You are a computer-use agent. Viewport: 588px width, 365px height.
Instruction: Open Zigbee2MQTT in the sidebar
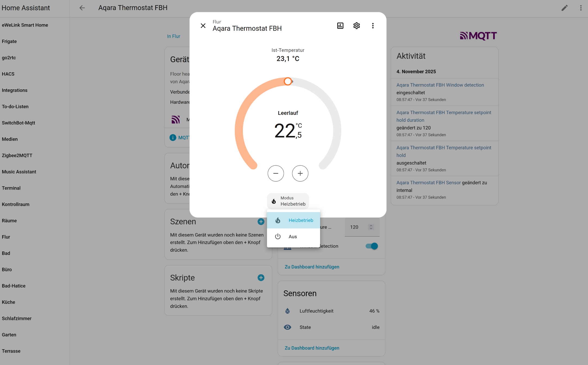tap(17, 155)
